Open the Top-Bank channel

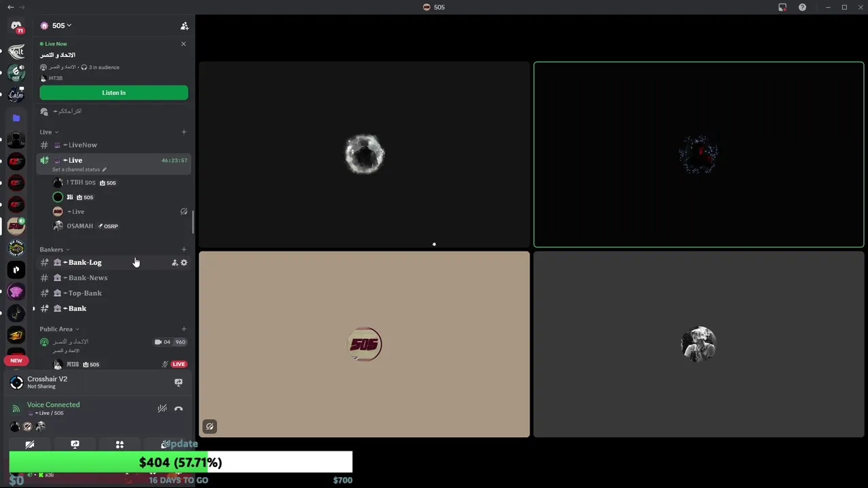[114, 293]
